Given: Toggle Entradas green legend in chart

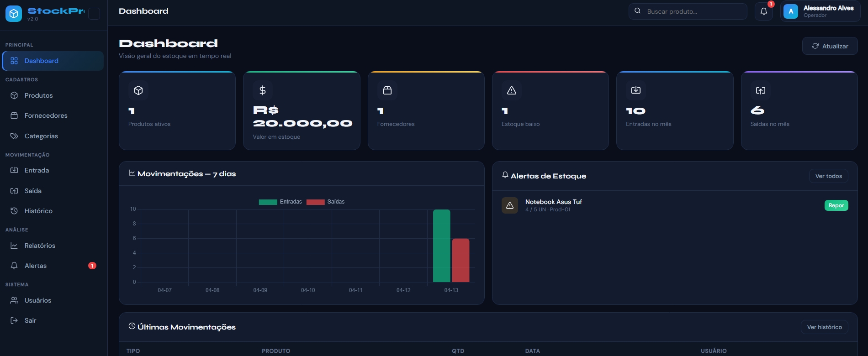Looking at the screenshot, I should [280, 202].
